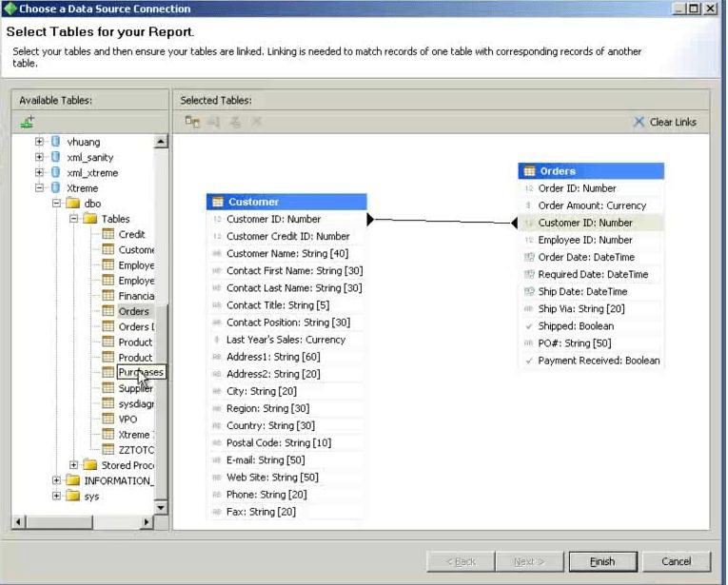Select Last Year's Sales field in Customer
The width and height of the screenshot is (728, 585).
[285, 340]
